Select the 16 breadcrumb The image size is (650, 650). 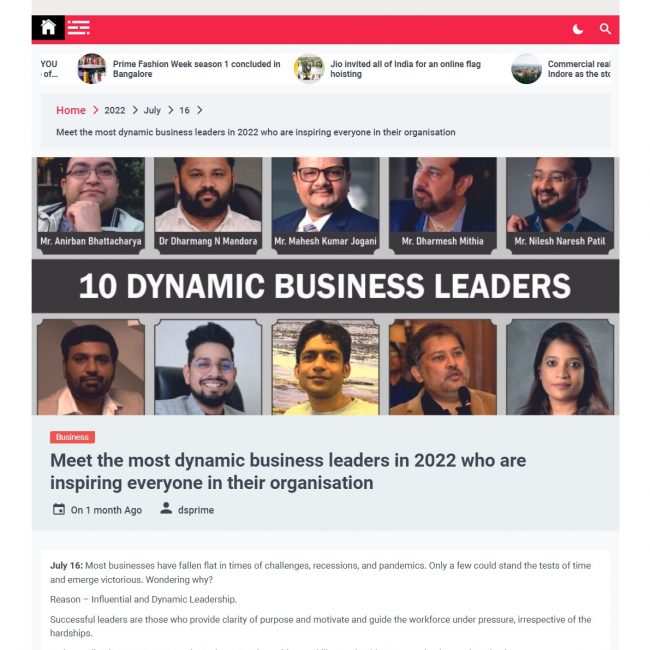(x=184, y=110)
